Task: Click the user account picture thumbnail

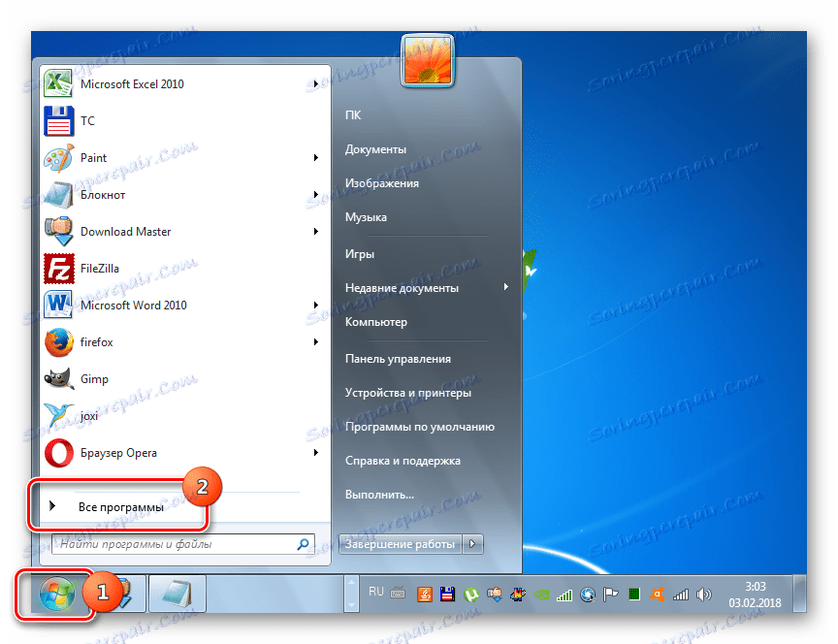Action: (x=427, y=60)
